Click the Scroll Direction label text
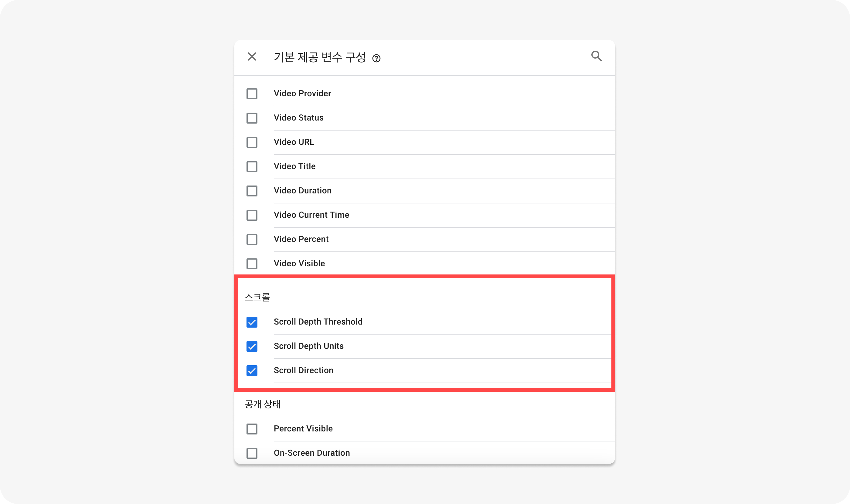 click(x=303, y=370)
